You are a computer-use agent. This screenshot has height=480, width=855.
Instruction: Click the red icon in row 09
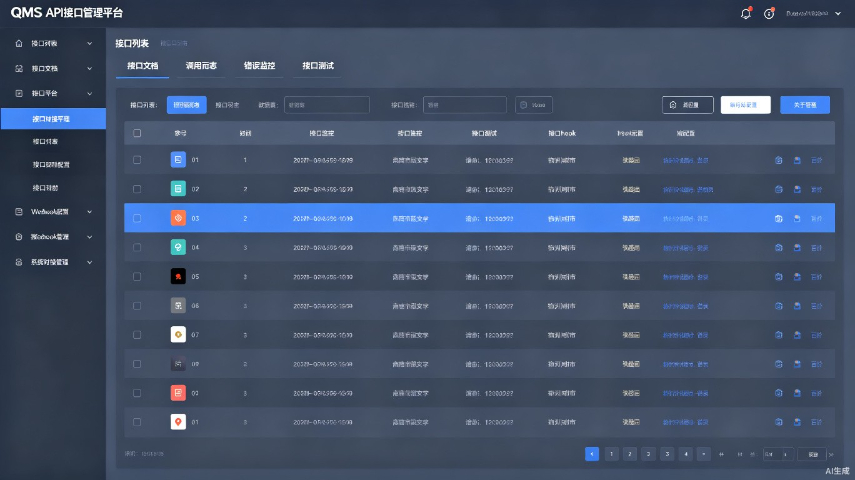point(178,393)
